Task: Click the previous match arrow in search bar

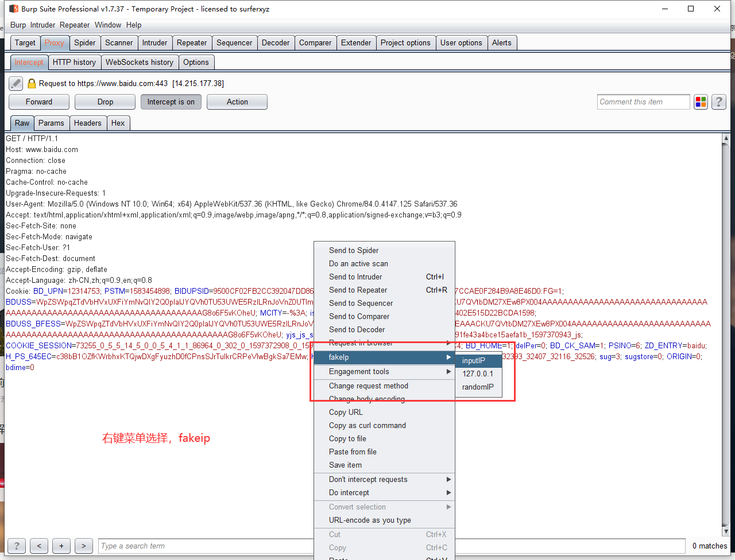Action: click(x=38, y=546)
